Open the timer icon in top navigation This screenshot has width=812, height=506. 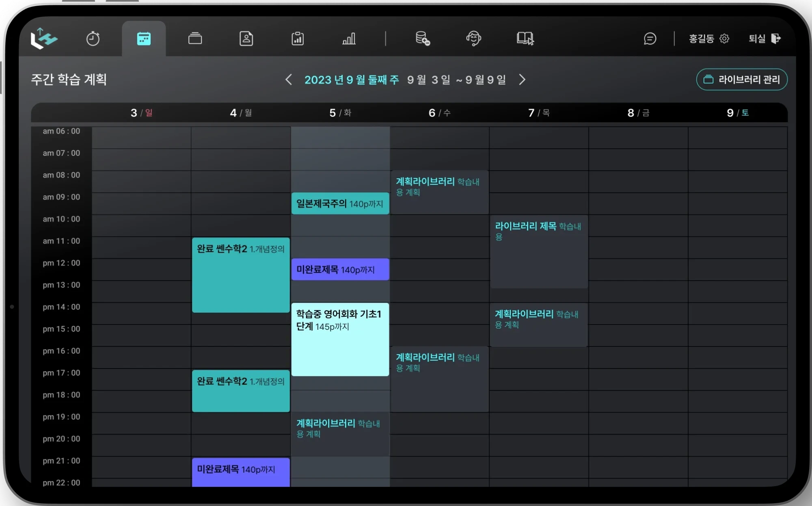coord(93,39)
